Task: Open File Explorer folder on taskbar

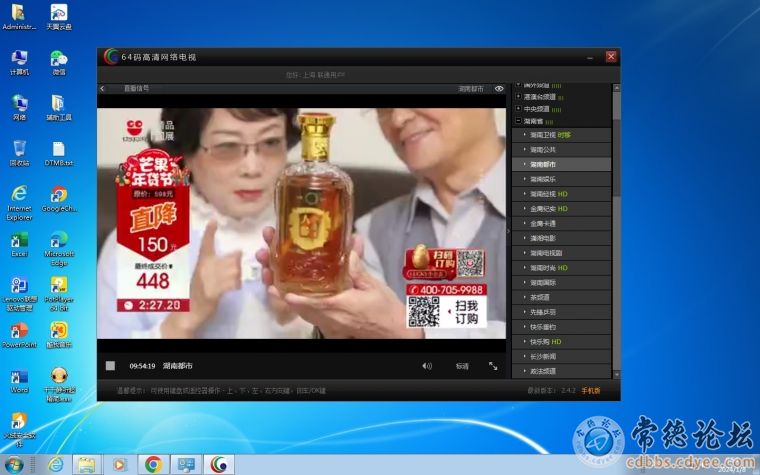Action: pyautogui.click(x=87, y=465)
